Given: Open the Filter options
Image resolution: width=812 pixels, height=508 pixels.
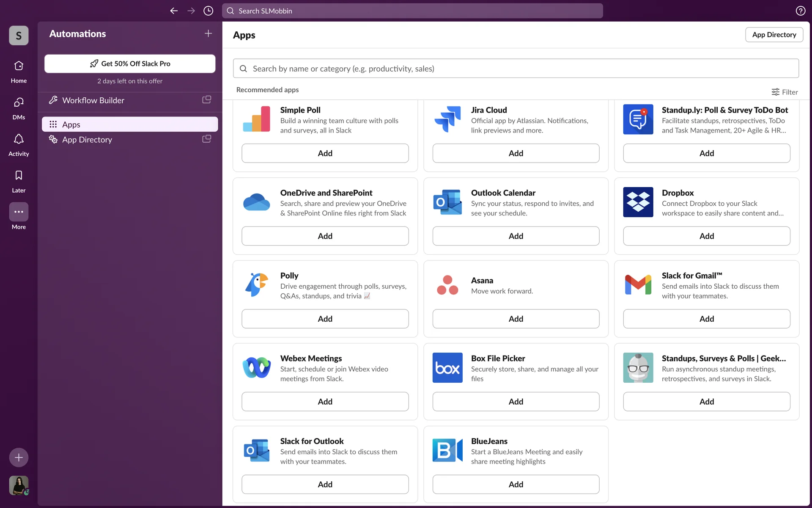Looking at the screenshot, I should point(785,92).
